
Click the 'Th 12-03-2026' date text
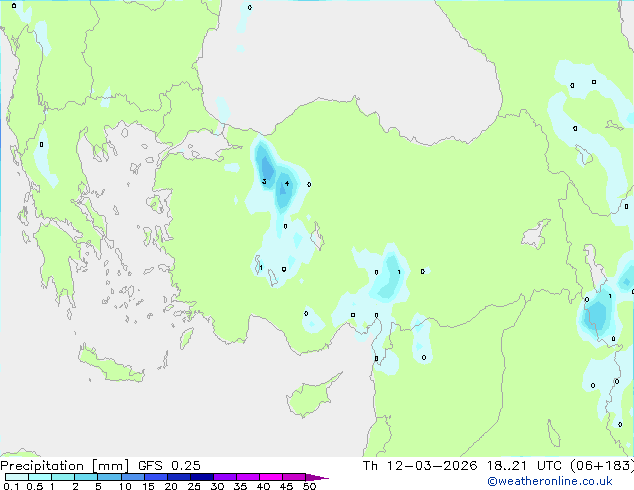coord(420,466)
